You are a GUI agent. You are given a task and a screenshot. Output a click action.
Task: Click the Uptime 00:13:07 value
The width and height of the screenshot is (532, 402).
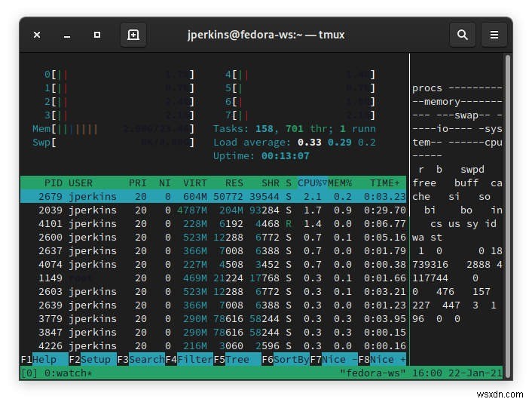pyautogui.click(x=286, y=156)
